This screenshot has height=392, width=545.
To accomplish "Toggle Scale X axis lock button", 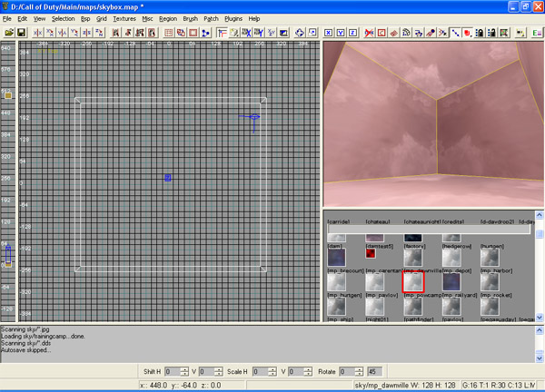I will pyautogui.click(x=328, y=33).
